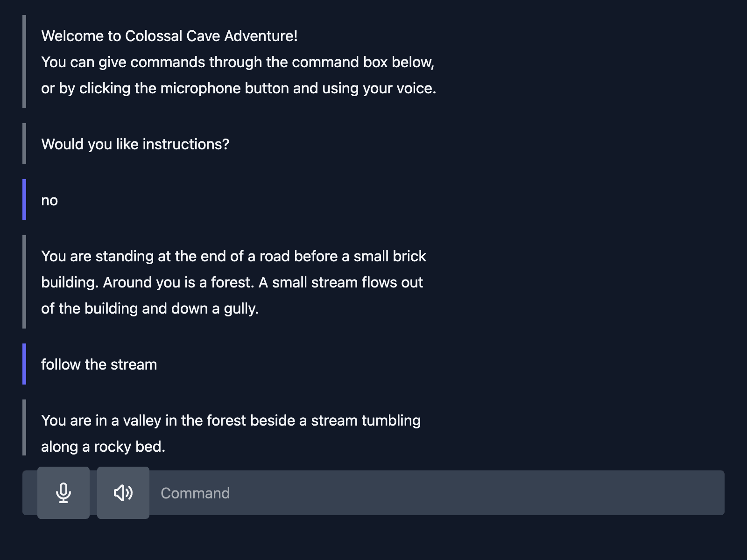Click the purple bar beside the "no" reply

click(x=24, y=200)
